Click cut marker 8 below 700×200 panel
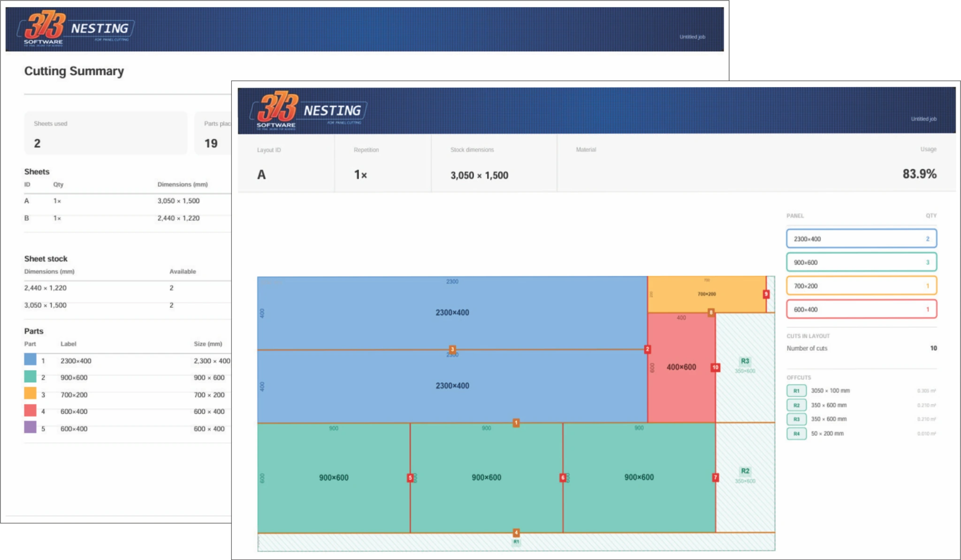This screenshot has height=560, width=961. tap(711, 312)
